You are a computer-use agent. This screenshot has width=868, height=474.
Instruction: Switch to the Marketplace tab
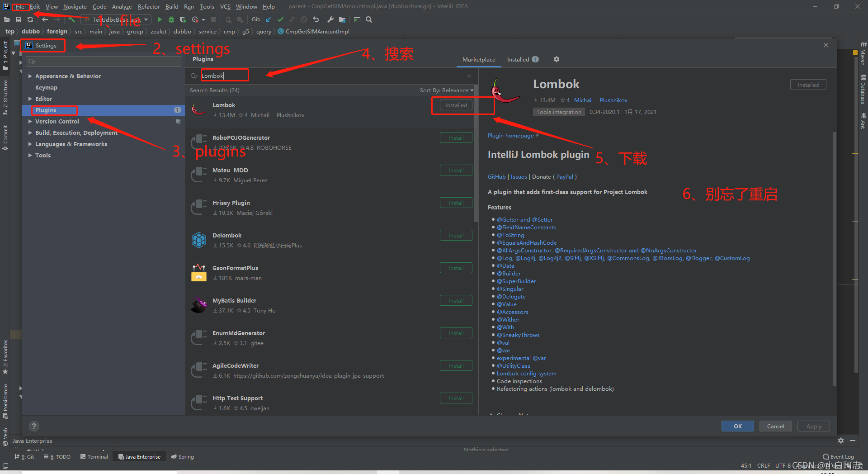pyautogui.click(x=478, y=59)
